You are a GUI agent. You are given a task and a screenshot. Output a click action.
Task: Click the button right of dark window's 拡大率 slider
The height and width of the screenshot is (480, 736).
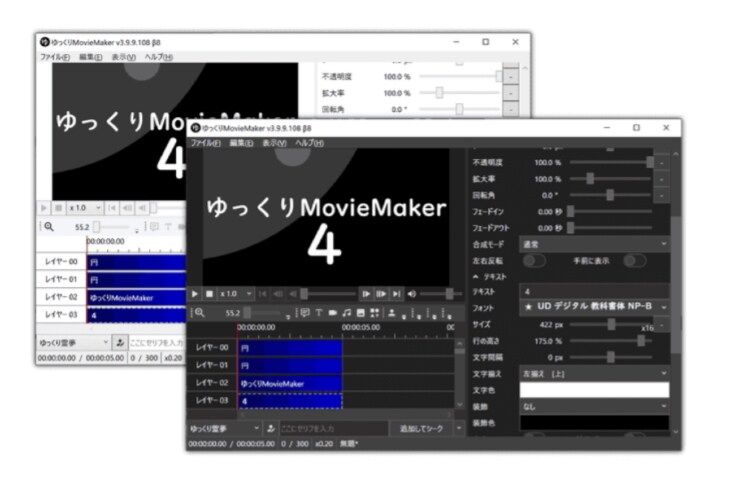click(662, 179)
